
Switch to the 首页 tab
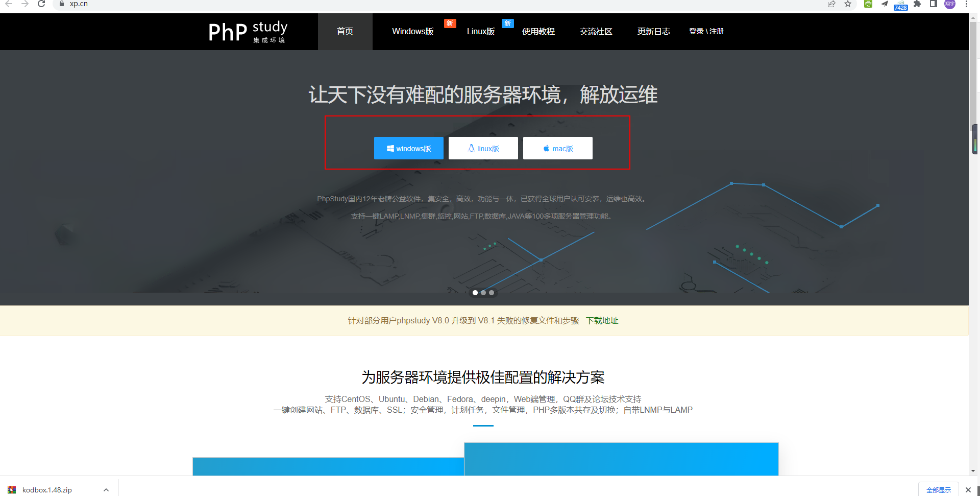[345, 31]
